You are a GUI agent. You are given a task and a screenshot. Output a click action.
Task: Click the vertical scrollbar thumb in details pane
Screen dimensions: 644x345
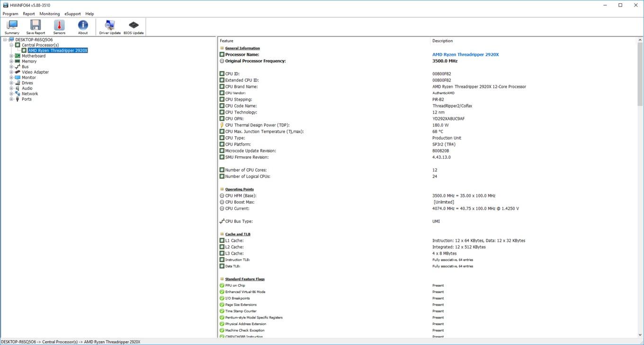(x=640, y=75)
